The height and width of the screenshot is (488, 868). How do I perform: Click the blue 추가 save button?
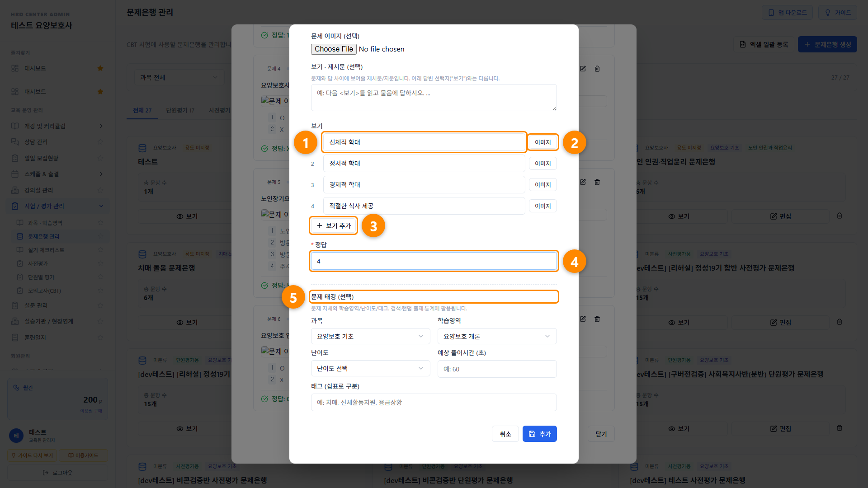pyautogui.click(x=539, y=434)
